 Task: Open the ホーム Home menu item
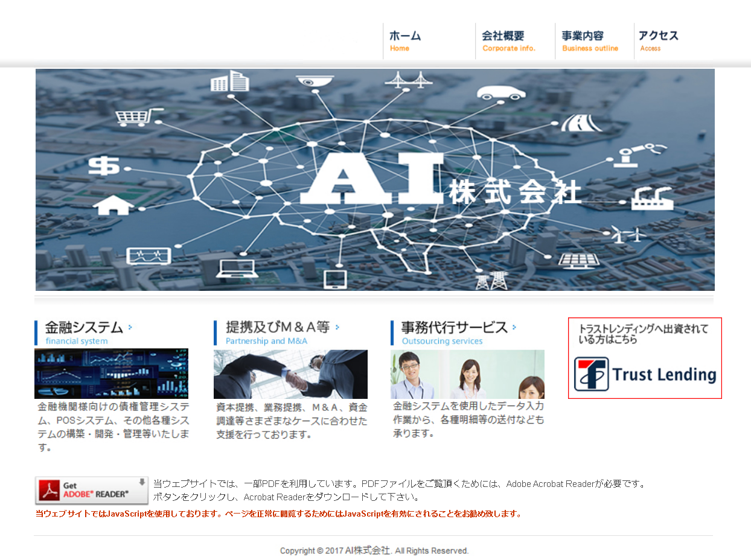tap(405, 40)
